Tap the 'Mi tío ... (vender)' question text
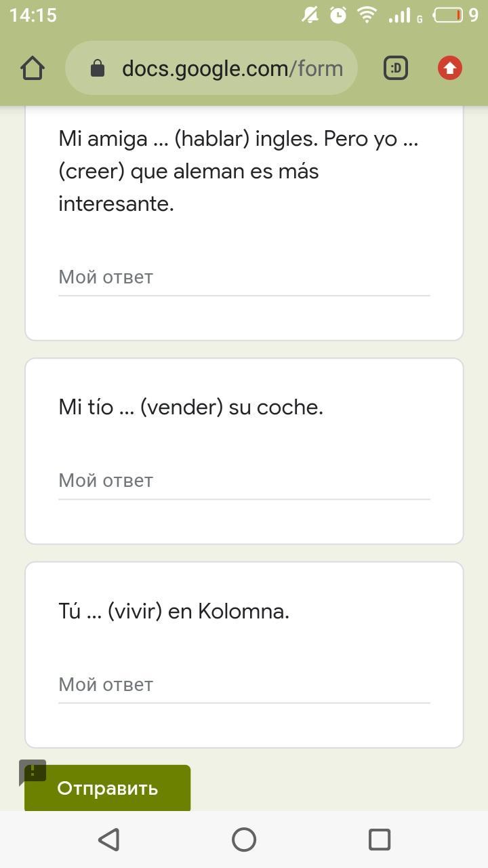This screenshot has width=488, height=868. [x=190, y=407]
